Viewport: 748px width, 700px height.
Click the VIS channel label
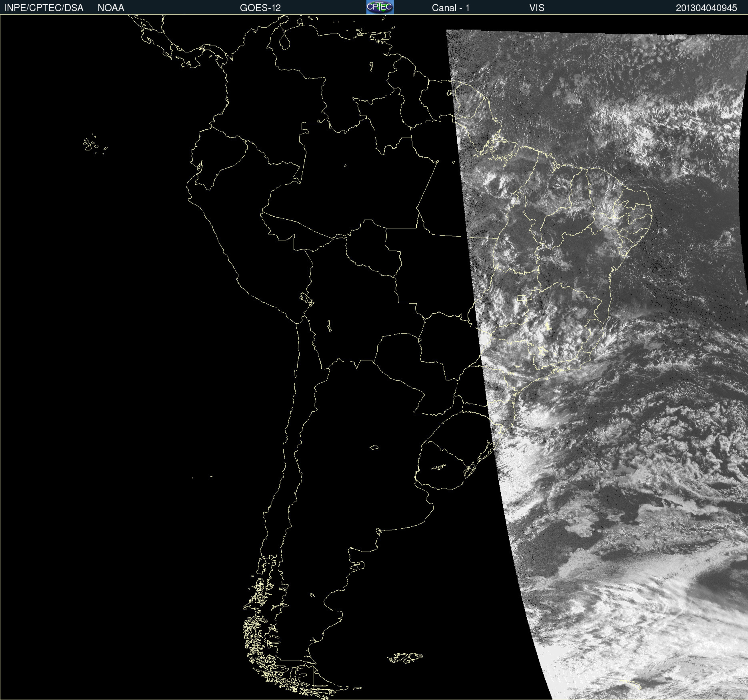[x=537, y=8]
